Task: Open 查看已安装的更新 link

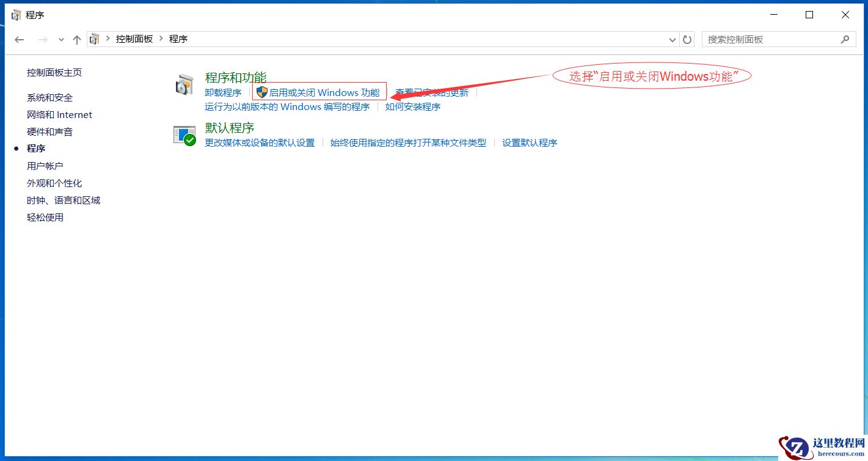Action: pyautogui.click(x=432, y=93)
